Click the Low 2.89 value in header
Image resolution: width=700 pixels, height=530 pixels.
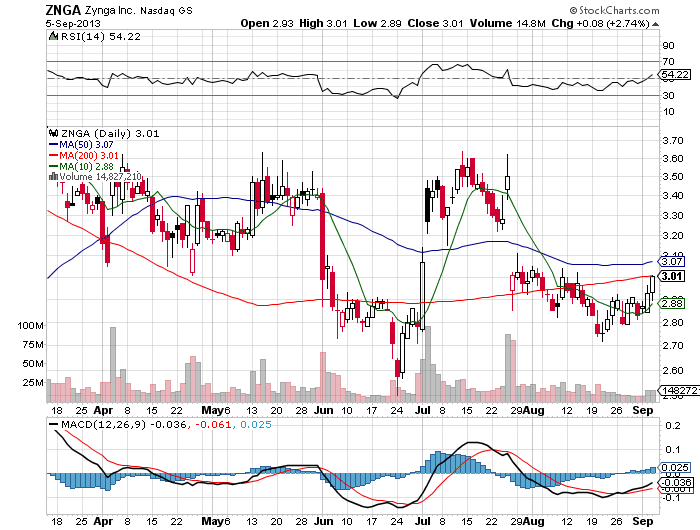point(377,23)
